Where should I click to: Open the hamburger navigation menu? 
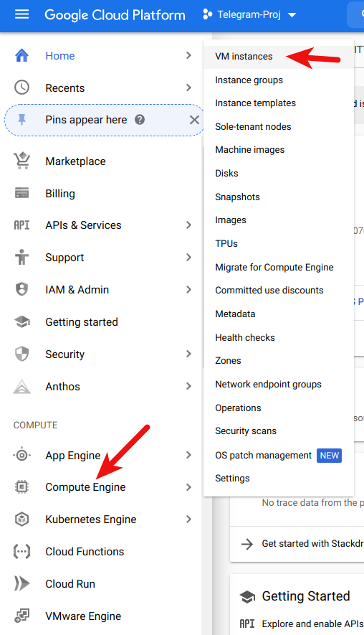[x=21, y=14]
